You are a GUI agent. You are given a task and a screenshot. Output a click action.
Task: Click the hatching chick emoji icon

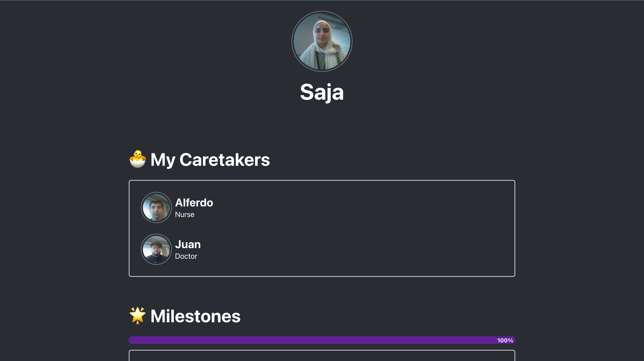pyautogui.click(x=138, y=159)
